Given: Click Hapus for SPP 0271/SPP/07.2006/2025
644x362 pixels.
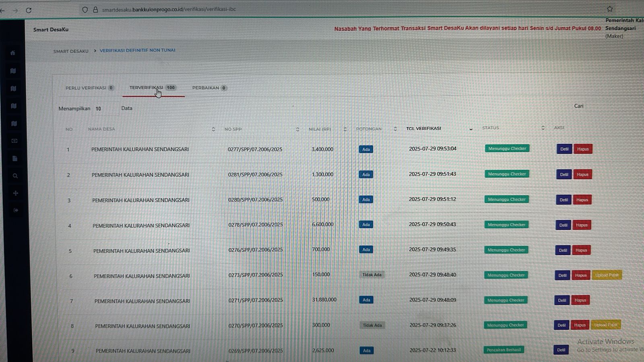Looking at the screenshot, I should tap(580, 300).
